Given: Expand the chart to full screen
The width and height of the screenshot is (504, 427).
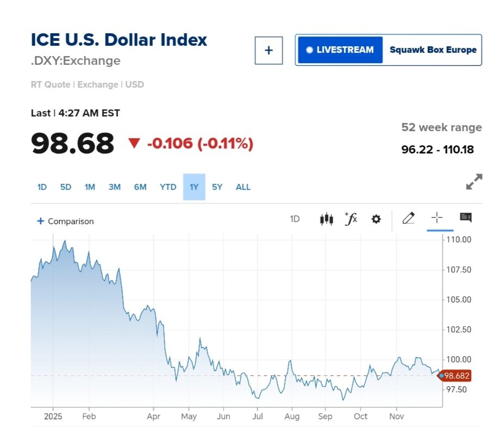Looking at the screenshot, I should (x=474, y=182).
